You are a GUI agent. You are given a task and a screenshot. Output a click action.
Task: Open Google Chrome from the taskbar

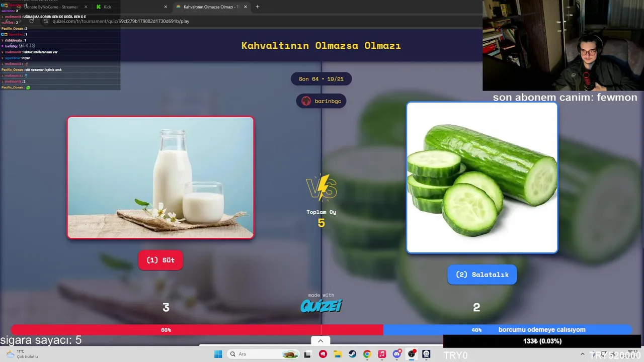(x=367, y=354)
